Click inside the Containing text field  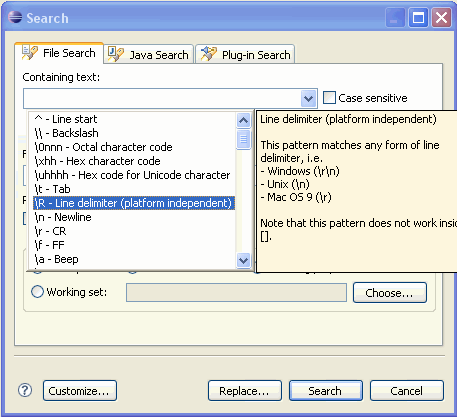(x=162, y=98)
